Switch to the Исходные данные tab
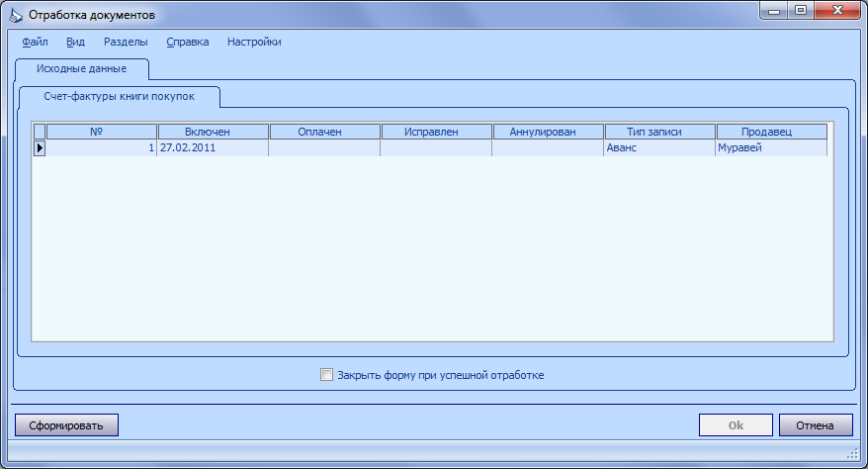The image size is (868, 469). [x=81, y=68]
